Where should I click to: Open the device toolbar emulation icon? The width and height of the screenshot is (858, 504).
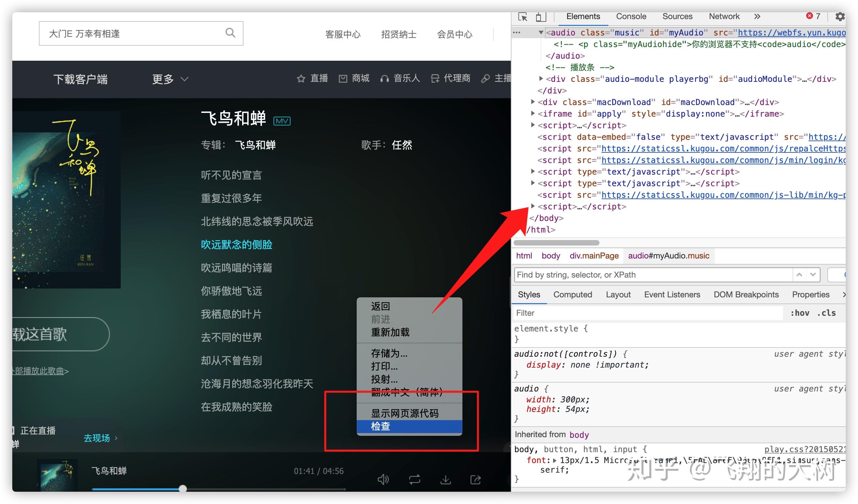[541, 16]
